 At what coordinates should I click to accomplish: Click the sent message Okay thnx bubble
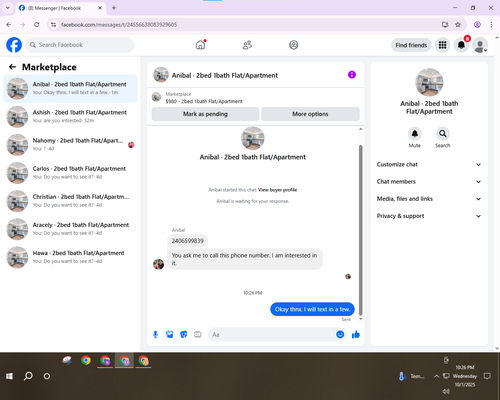click(312, 309)
